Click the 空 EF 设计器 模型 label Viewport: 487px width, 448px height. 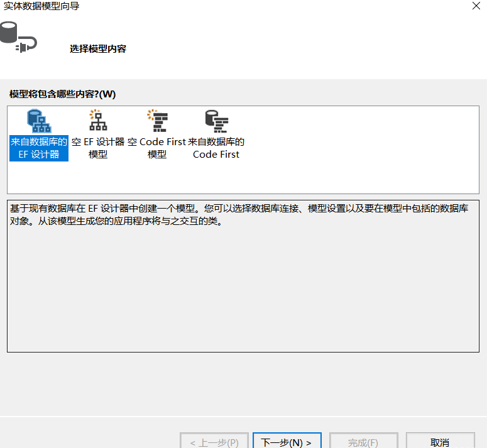(98, 148)
